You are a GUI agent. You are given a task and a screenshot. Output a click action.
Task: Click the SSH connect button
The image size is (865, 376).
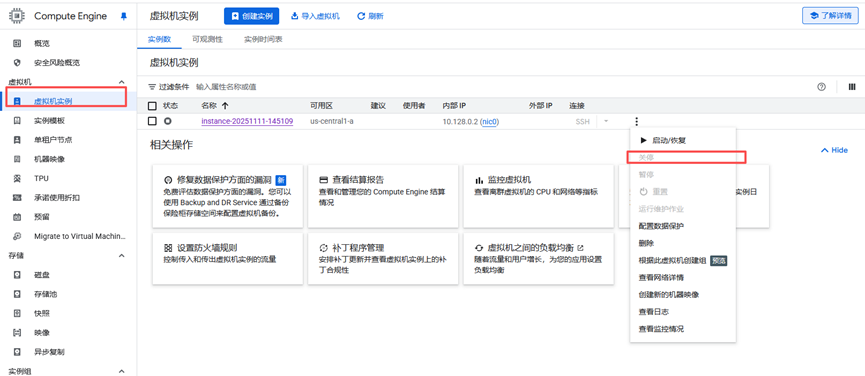coord(583,121)
